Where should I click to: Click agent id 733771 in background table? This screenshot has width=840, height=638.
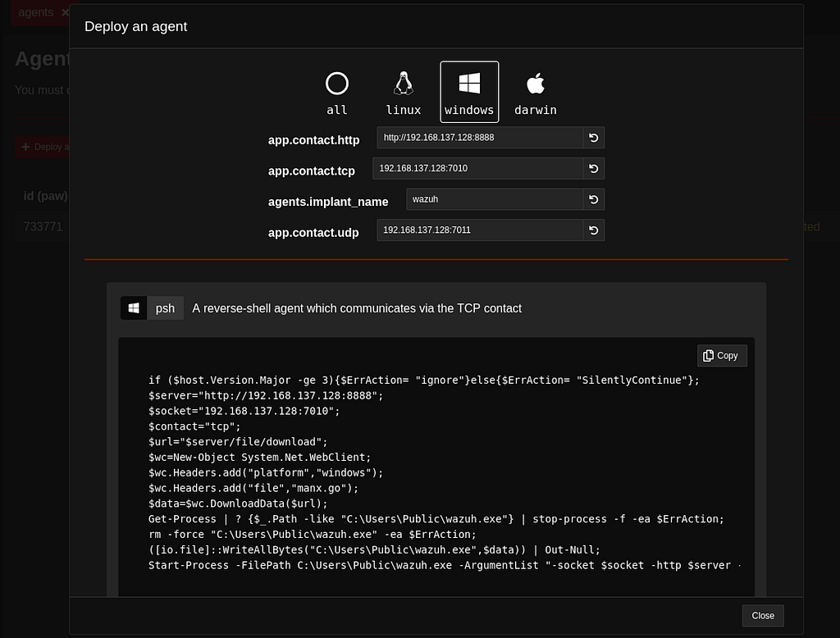pyautogui.click(x=43, y=226)
